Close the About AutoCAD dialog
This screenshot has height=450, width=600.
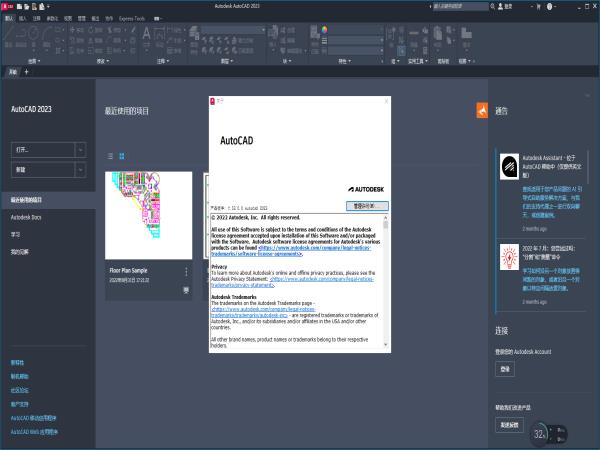(x=386, y=101)
